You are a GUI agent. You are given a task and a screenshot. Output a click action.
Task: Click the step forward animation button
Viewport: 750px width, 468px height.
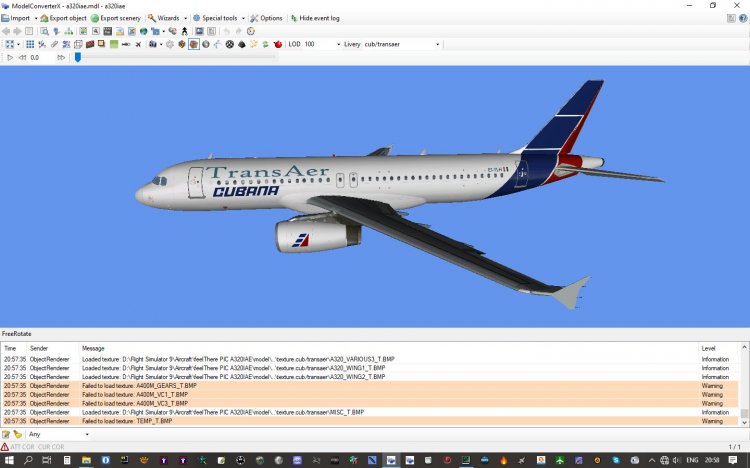61,57
